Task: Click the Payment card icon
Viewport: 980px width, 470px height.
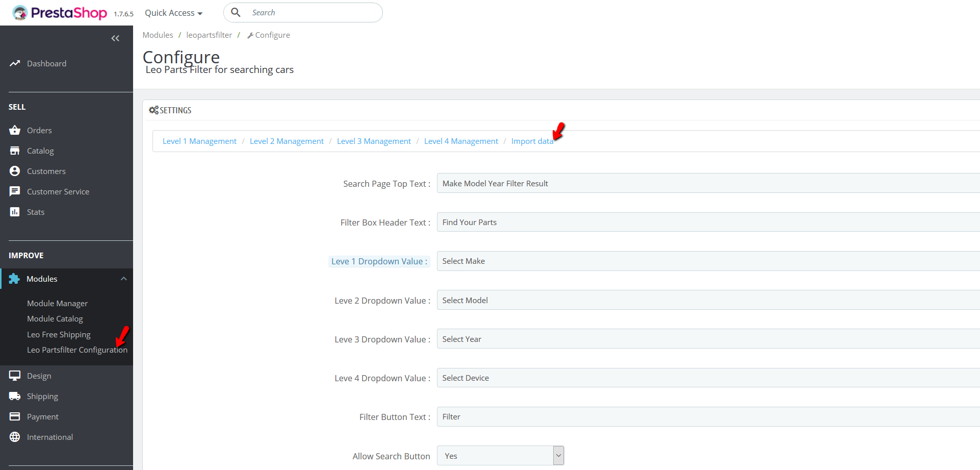Action: (x=15, y=416)
